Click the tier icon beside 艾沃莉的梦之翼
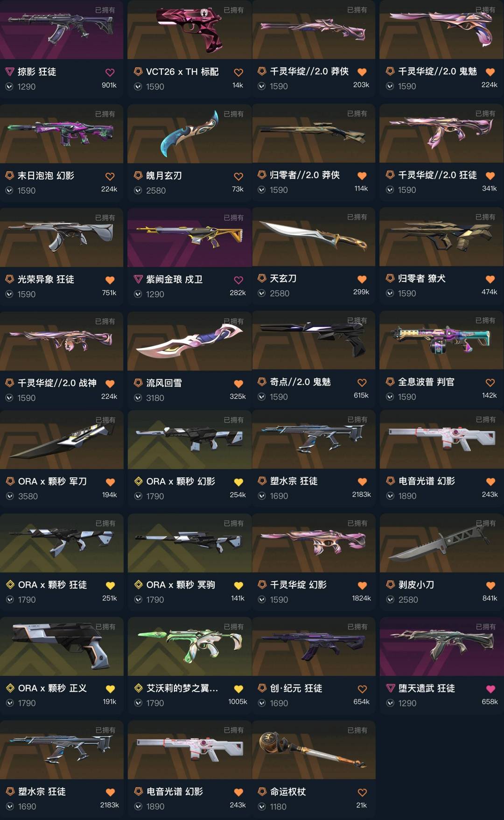 (x=139, y=688)
